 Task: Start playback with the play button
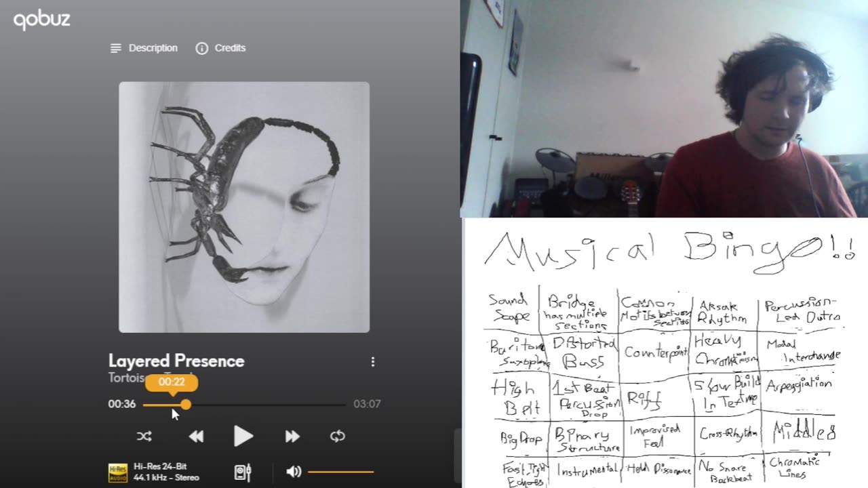tap(243, 436)
